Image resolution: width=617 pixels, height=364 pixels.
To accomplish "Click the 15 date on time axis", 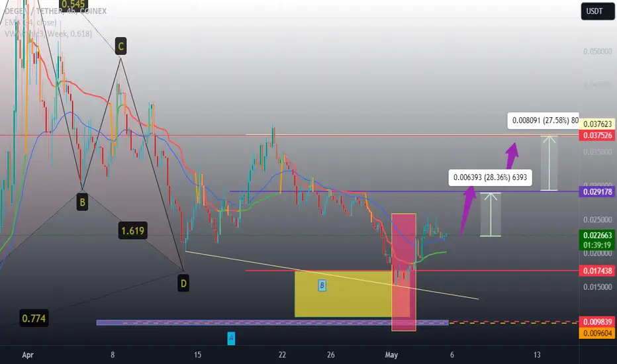I will [197, 355].
